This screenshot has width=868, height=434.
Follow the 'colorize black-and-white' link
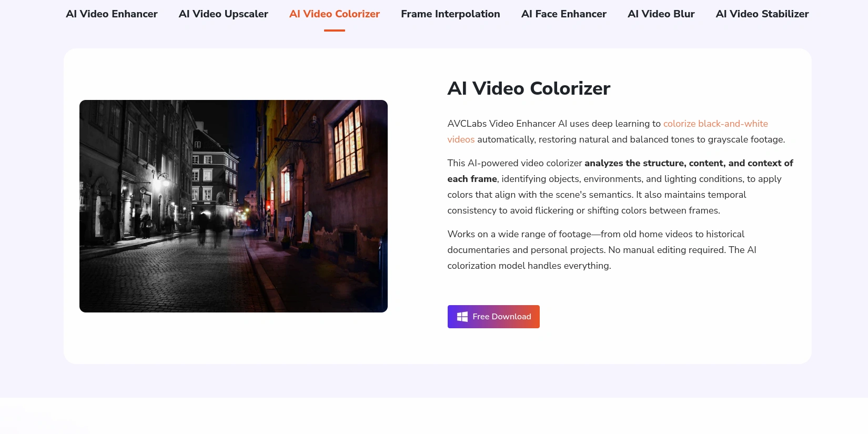[x=715, y=124]
